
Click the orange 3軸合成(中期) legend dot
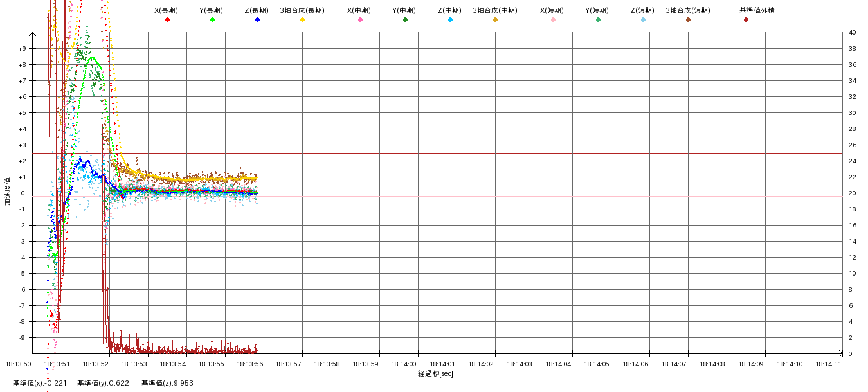tap(495, 20)
